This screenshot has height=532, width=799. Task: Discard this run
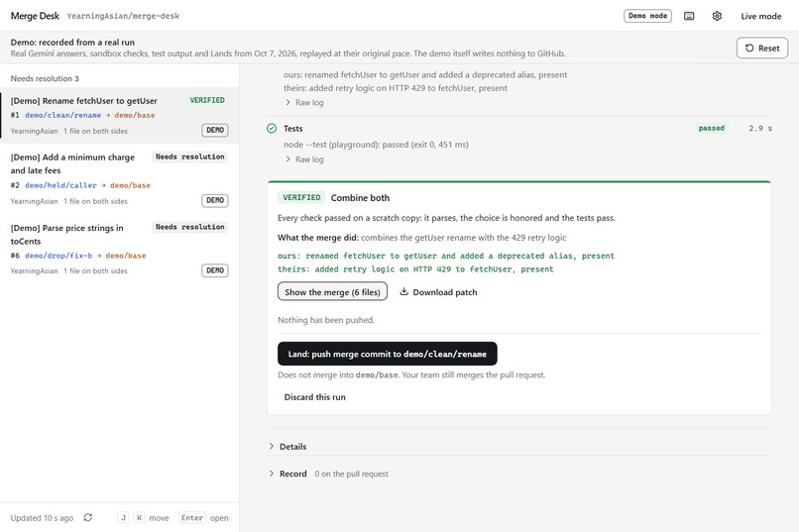click(315, 397)
